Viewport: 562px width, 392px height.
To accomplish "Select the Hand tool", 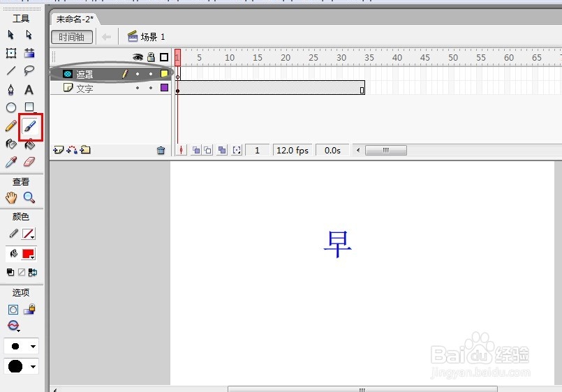I will click(11, 197).
